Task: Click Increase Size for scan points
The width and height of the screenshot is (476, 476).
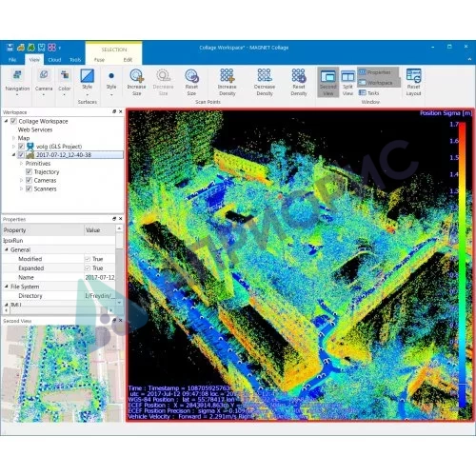Action: coord(136,83)
